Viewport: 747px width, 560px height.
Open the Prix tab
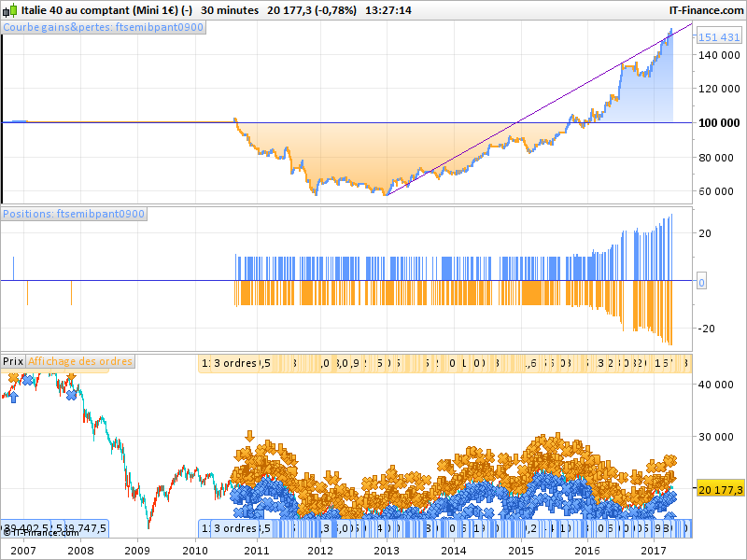click(13, 361)
